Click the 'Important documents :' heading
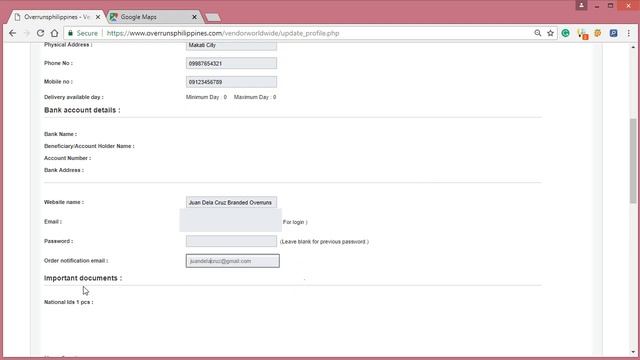640x360 pixels. point(83,278)
